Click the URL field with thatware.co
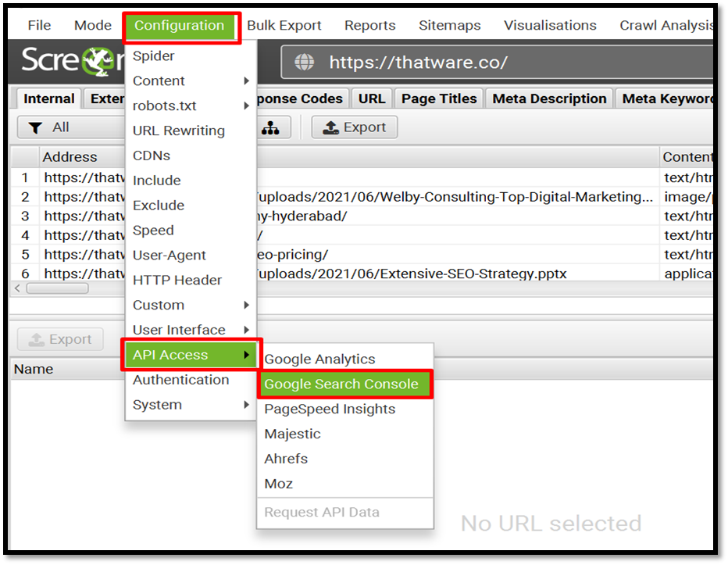The width and height of the screenshot is (728, 565). [498, 62]
